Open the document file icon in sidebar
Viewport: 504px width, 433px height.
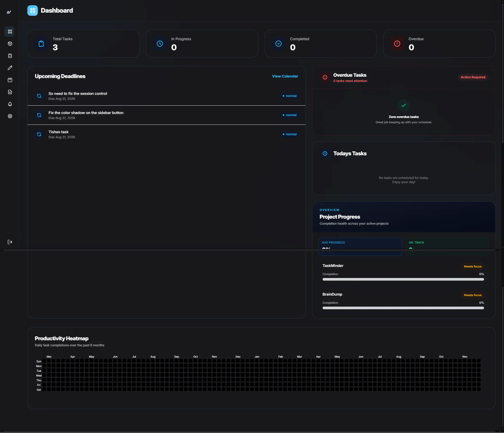click(x=10, y=92)
